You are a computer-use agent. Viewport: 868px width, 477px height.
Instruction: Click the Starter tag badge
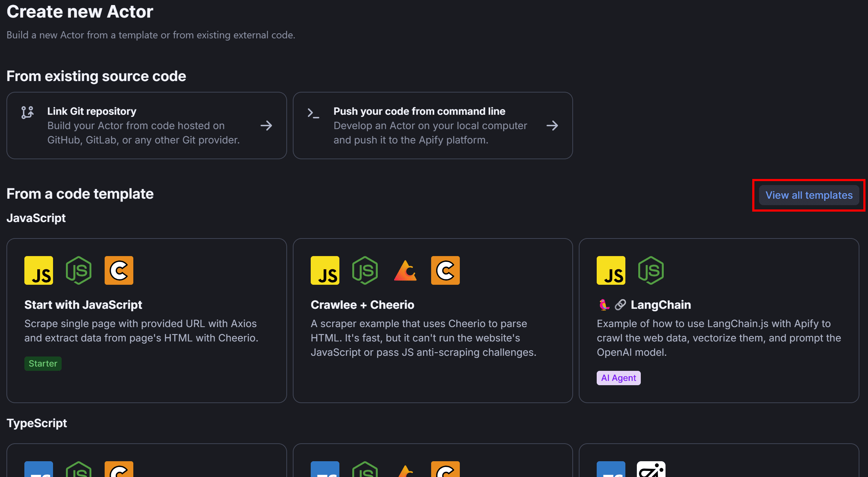pos(43,364)
